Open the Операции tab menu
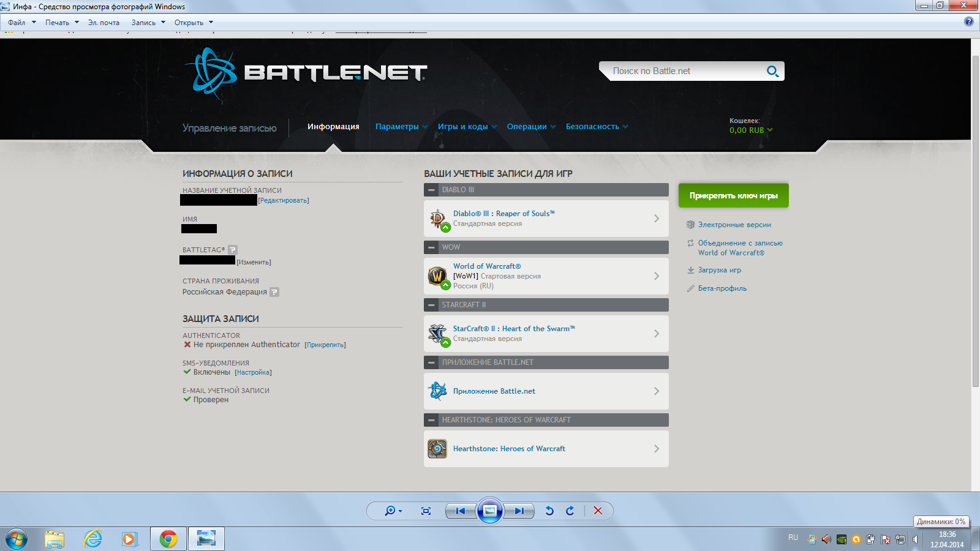Viewport: 980px width, 551px height. (531, 127)
